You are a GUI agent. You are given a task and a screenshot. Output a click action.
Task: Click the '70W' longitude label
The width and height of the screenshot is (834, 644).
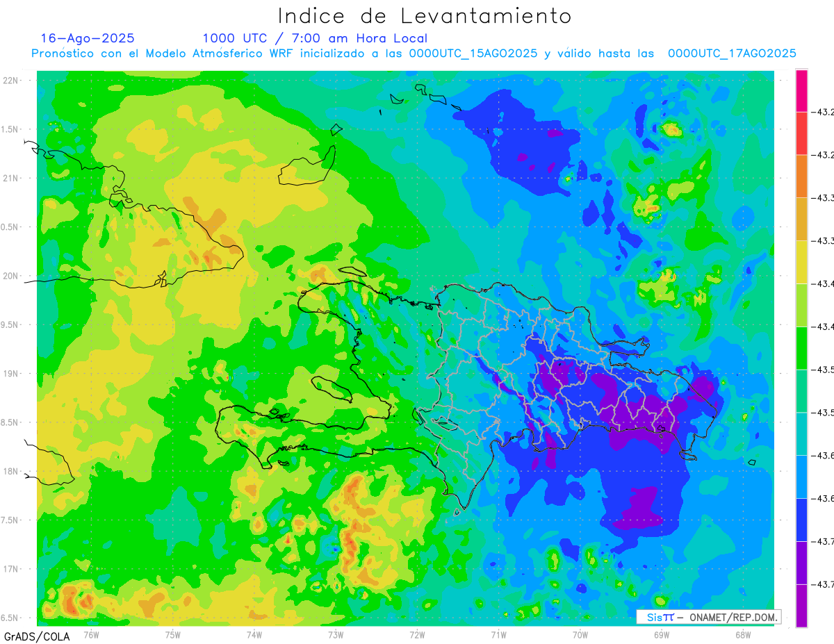(x=580, y=634)
